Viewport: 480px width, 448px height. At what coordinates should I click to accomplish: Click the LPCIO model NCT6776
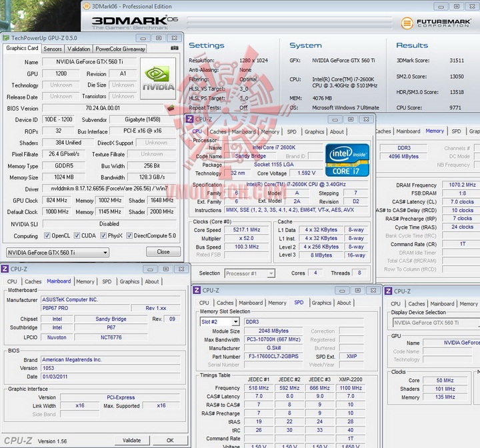[x=111, y=337]
